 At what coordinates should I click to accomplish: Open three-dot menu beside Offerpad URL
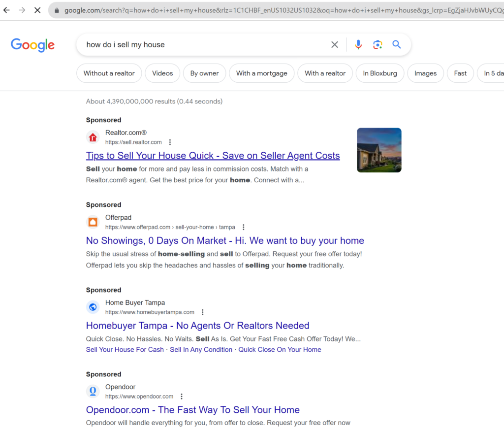pyautogui.click(x=243, y=228)
